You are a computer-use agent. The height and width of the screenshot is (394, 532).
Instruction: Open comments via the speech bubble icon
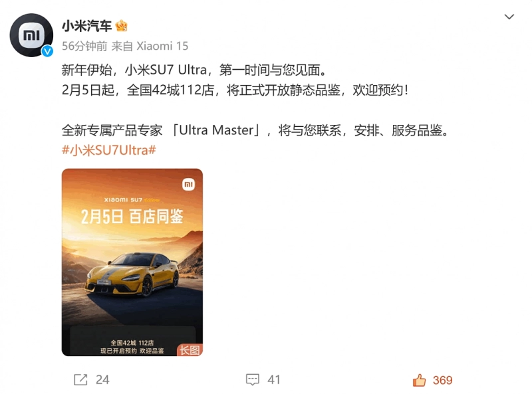click(x=253, y=380)
